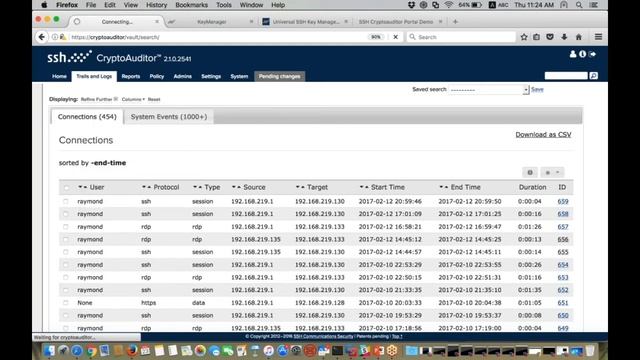Click the info icon in CryptoAuditor header
Screen dimensions: 640x360
[582, 54]
